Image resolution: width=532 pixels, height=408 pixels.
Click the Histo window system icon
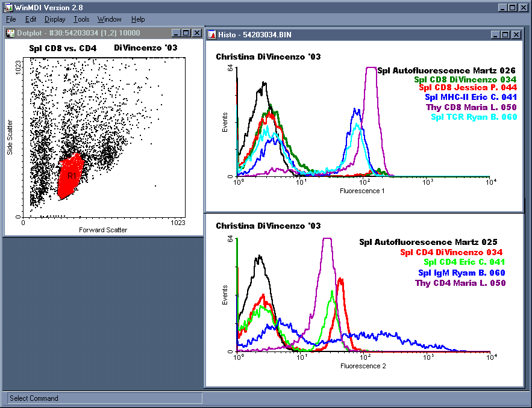pos(211,35)
